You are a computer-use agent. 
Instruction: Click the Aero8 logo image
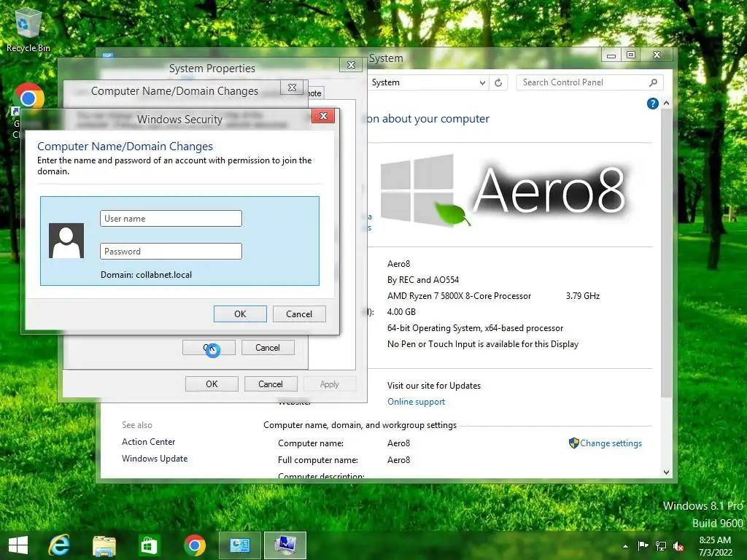point(505,190)
